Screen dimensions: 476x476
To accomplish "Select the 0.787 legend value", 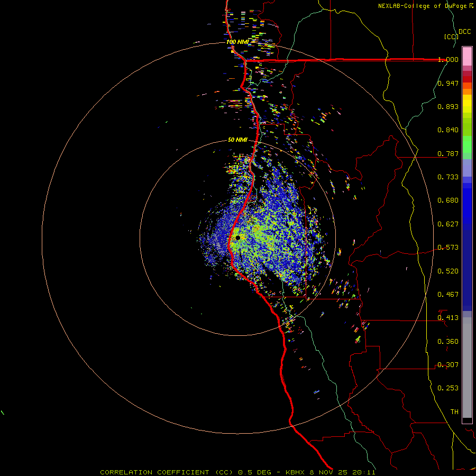I will 448,153.
